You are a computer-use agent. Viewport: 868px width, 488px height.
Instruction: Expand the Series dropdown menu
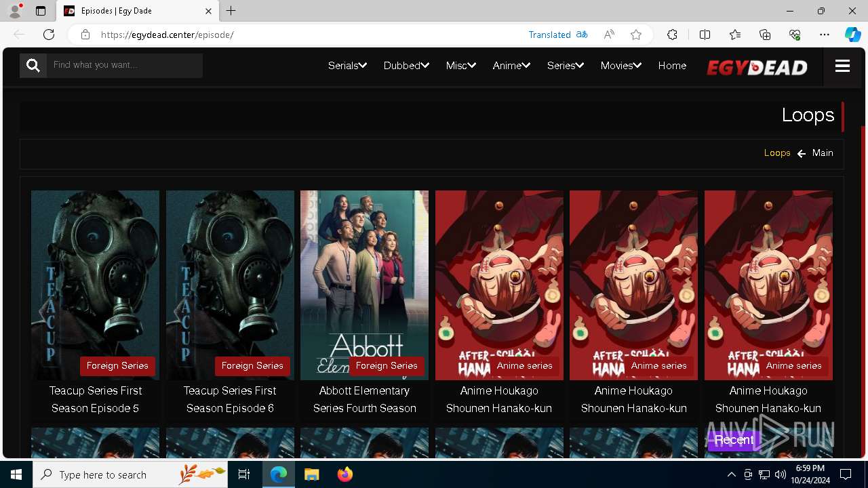click(x=566, y=66)
